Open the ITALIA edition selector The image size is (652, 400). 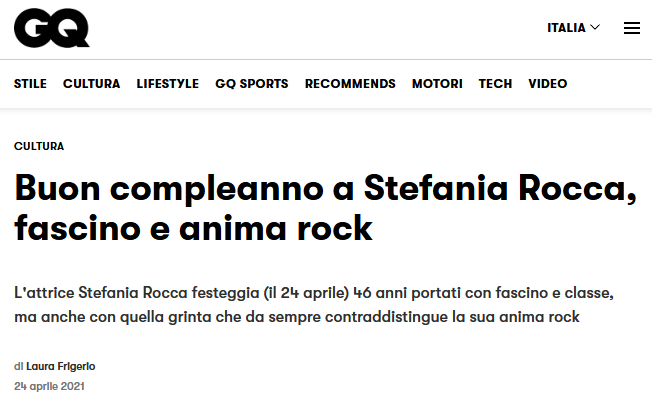(566, 28)
